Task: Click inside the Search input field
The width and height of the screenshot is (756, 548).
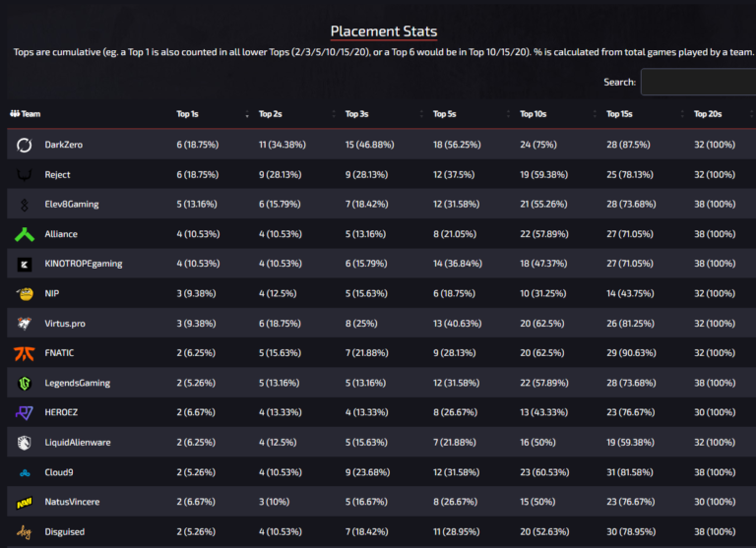Action: [x=697, y=82]
